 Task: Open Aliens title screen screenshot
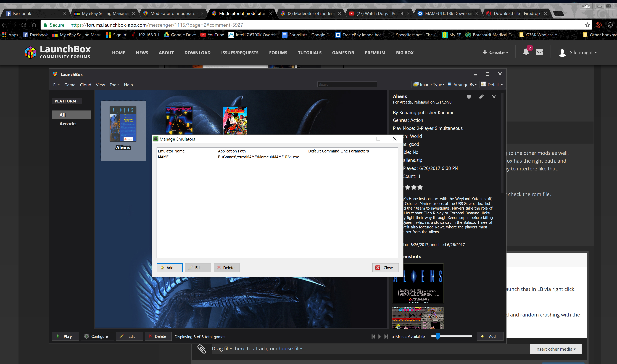(418, 283)
